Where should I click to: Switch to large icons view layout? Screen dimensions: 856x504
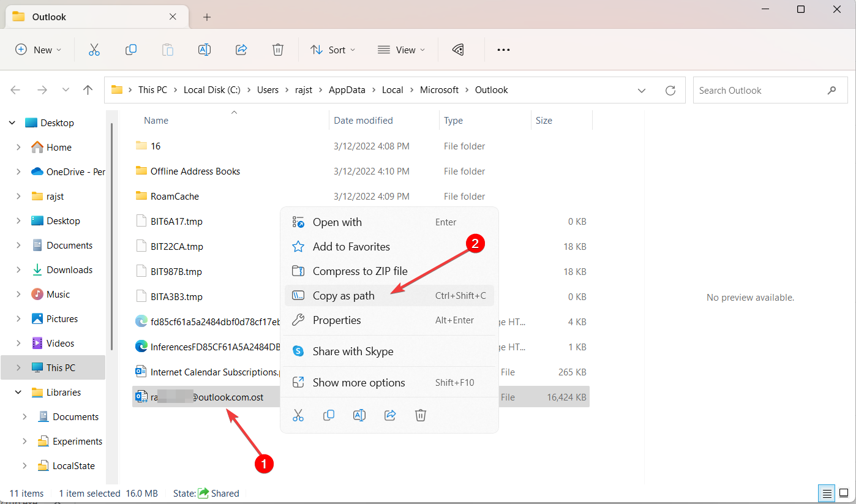point(844,494)
